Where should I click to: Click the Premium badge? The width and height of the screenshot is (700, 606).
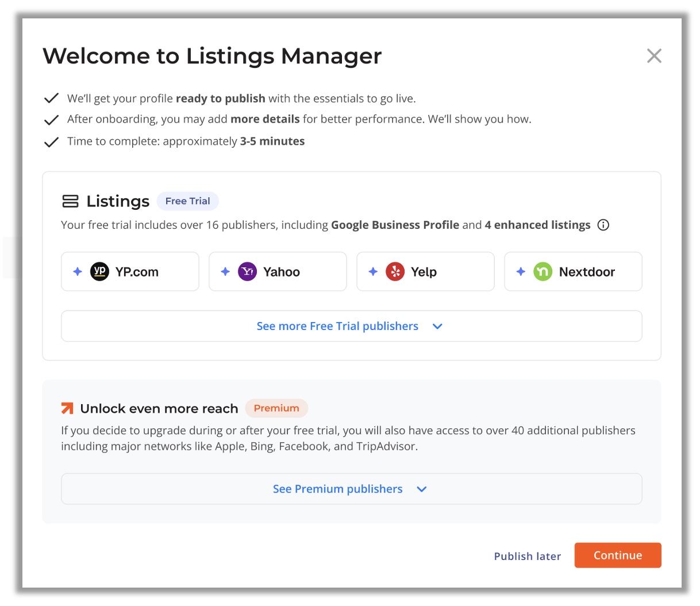point(276,408)
